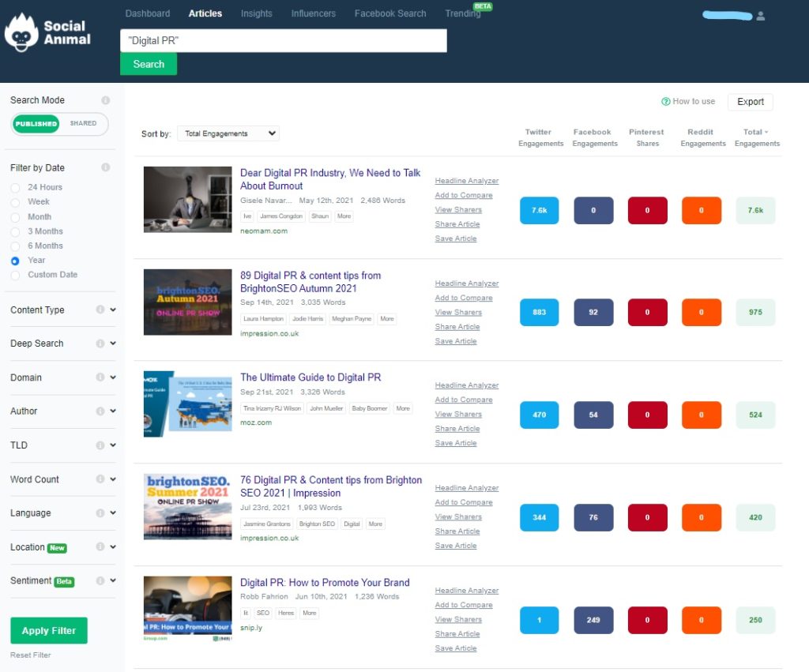Screen dimensions: 809x672
Task: Select the 3 Months date filter
Action: tap(16, 231)
